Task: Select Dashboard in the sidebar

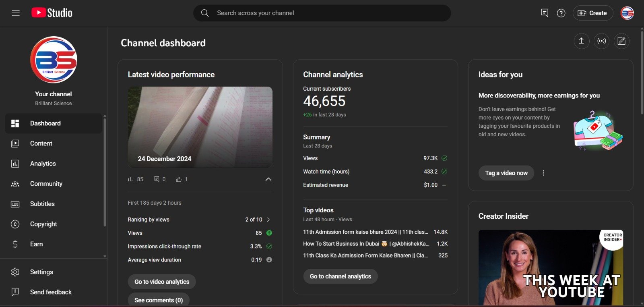Action: (54, 123)
